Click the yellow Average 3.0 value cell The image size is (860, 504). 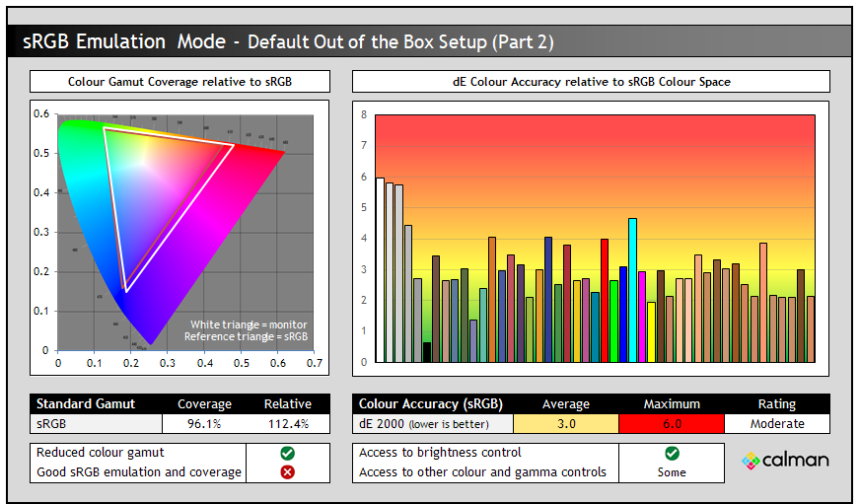(x=566, y=423)
